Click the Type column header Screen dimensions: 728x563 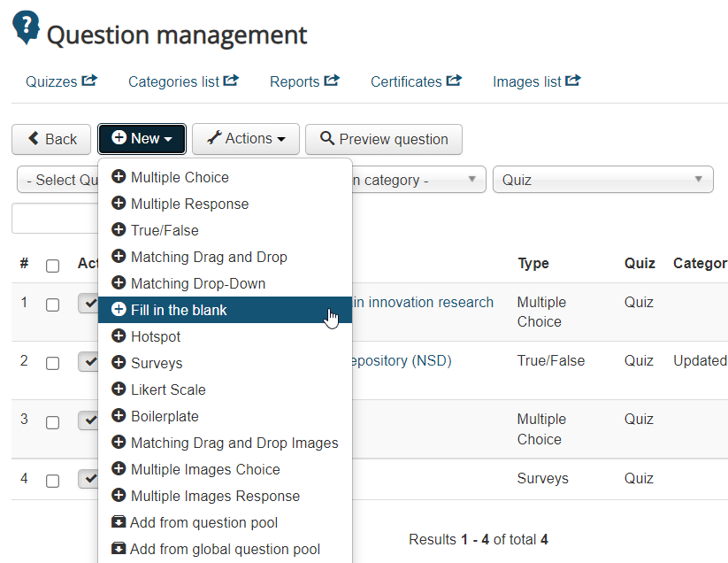click(x=533, y=263)
